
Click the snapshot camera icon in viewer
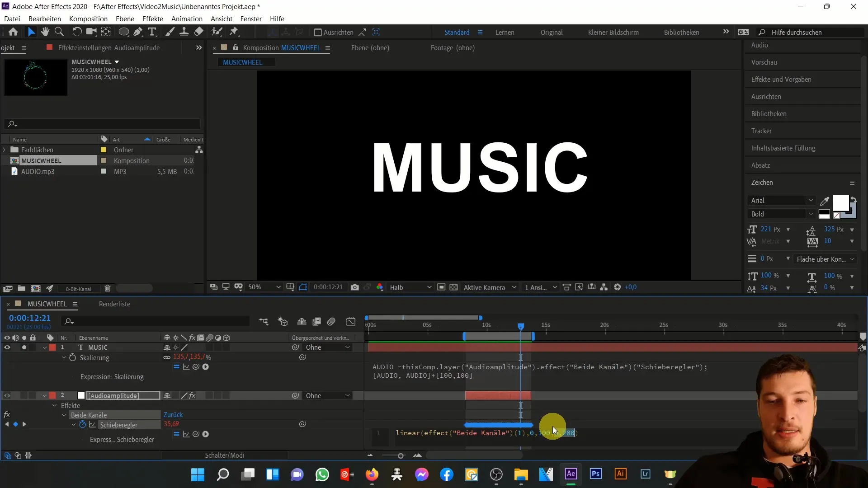(x=355, y=287)
